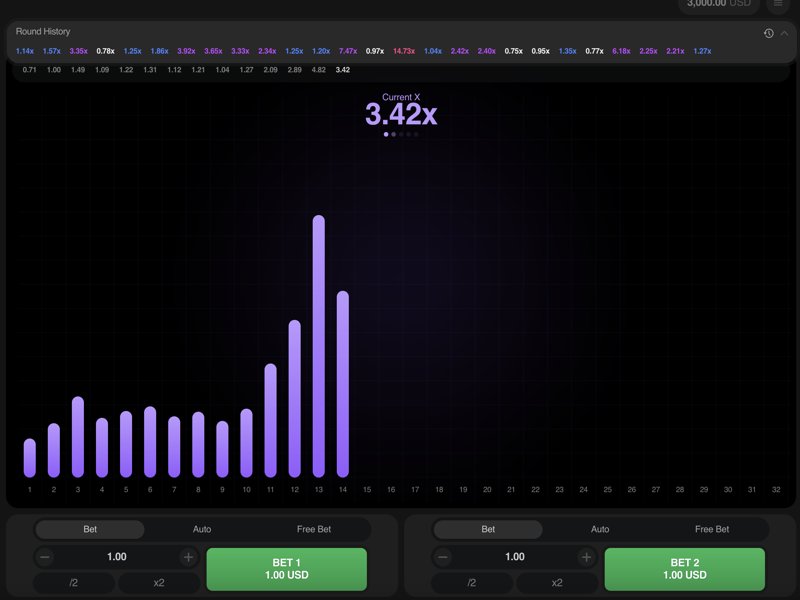This screenshot has height=600, width=800.
Task: Pick the 2.40x history entry
Action: [487, 51]
